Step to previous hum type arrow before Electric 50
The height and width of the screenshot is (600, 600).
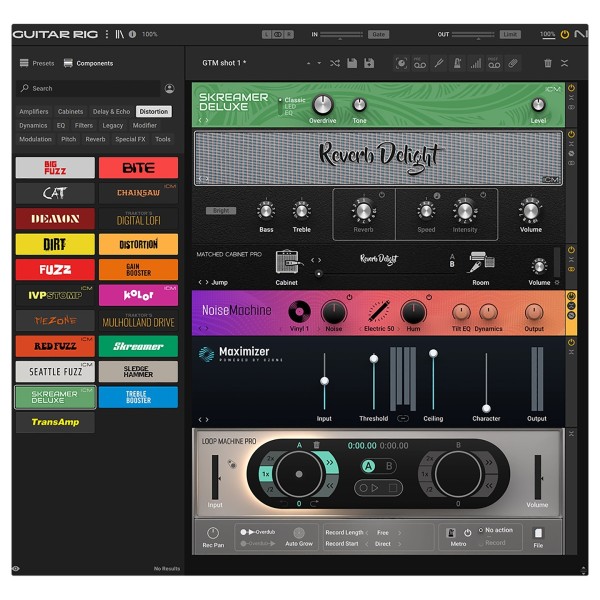tap(360, 329)
